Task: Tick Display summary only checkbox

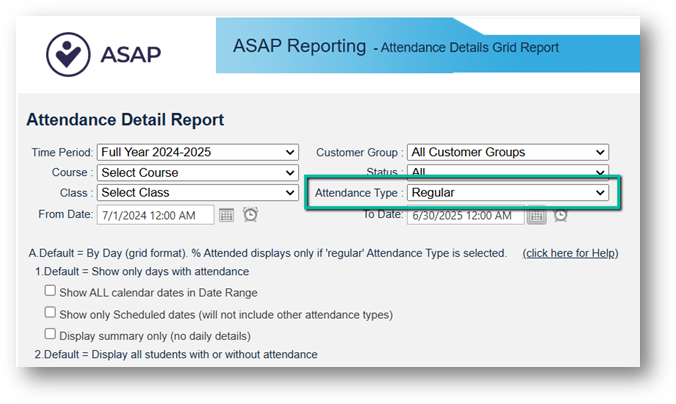Action: [50, 334]
